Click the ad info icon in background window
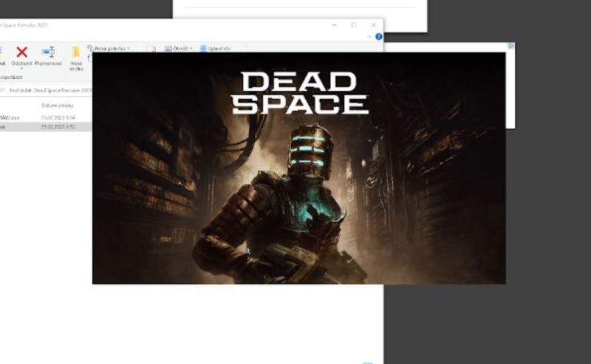Screen dimensions: 591x364 point(511,46)
